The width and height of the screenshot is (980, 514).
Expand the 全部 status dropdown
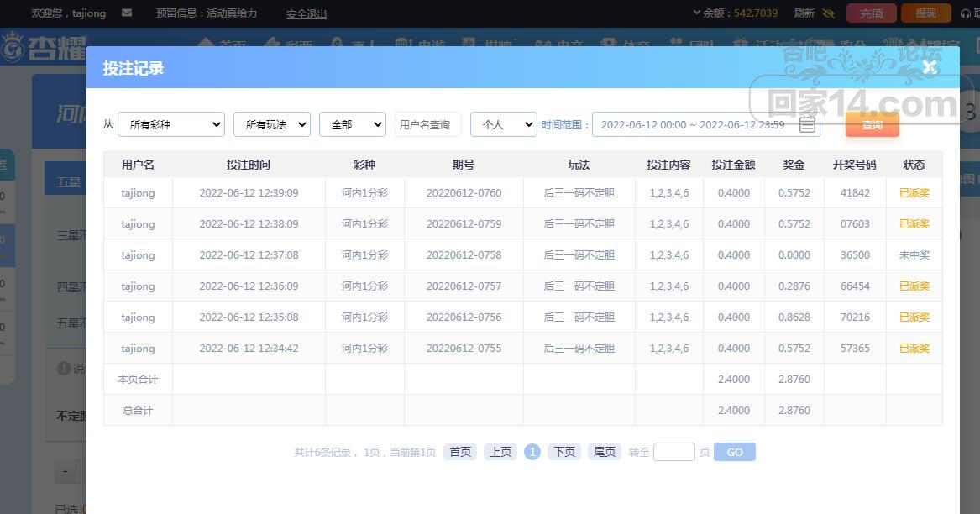click(x=352, y=124)
